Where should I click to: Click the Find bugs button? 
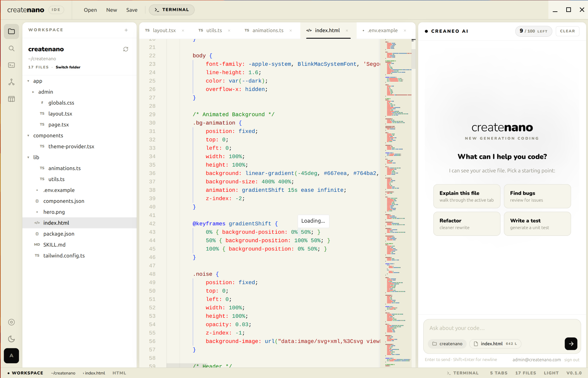coord(537,196)
